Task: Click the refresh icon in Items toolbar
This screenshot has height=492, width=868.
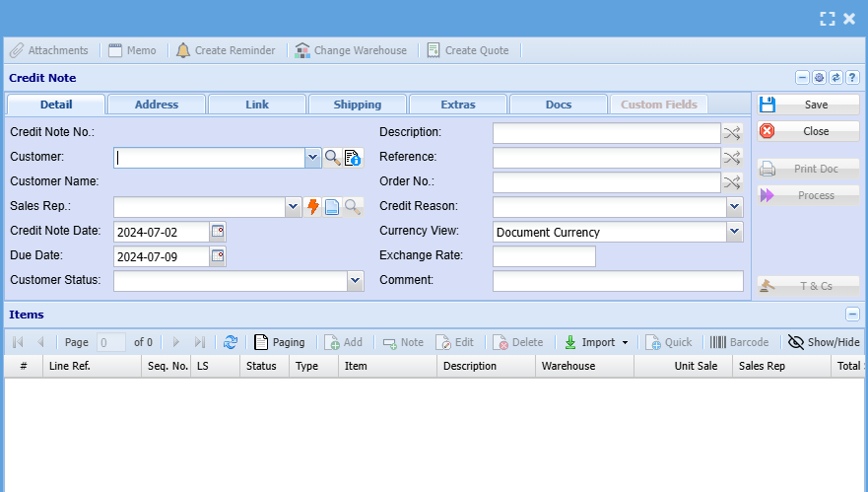Action: pyautogui.click(x=230, y=342)
